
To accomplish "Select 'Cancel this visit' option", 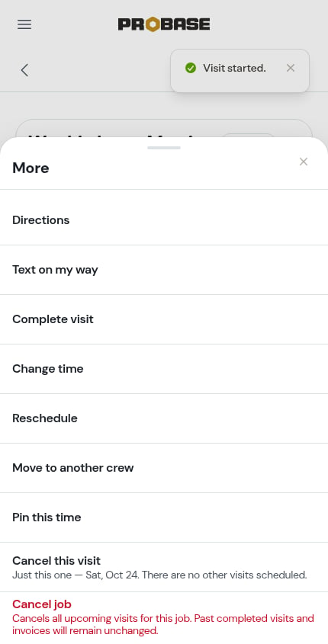I will tap(164, 567).
